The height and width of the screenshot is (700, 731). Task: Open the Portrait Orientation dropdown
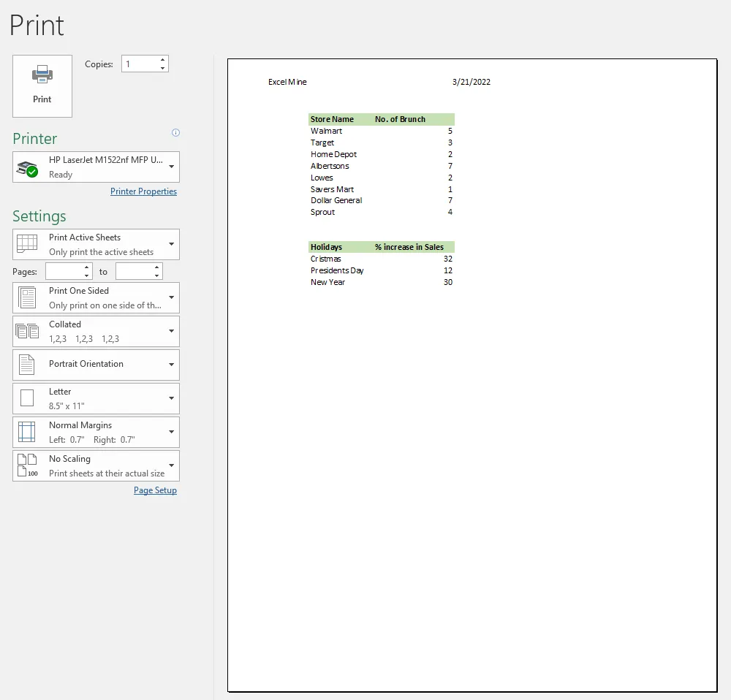[96, 365]
